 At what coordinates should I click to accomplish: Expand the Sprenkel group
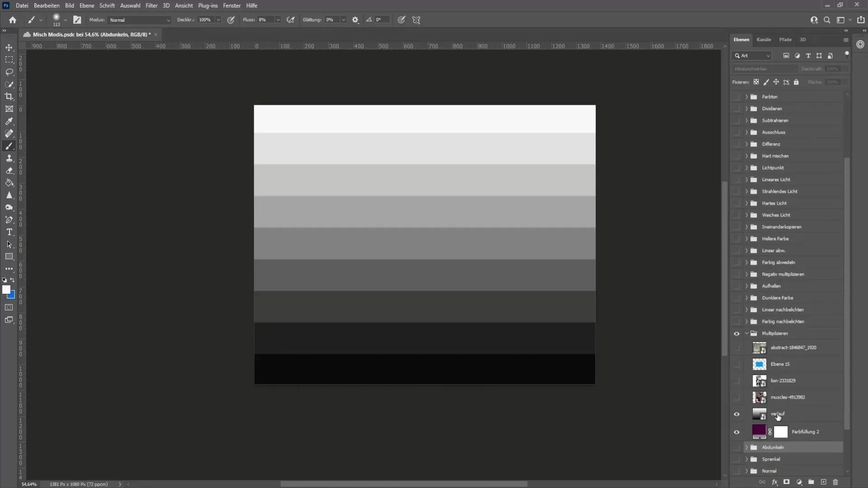click(x=746, y=459)
